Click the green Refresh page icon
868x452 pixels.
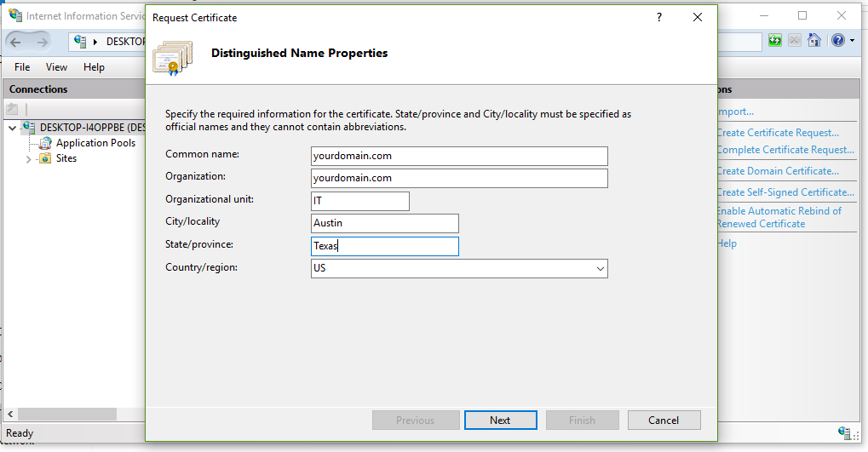point(774,41)
